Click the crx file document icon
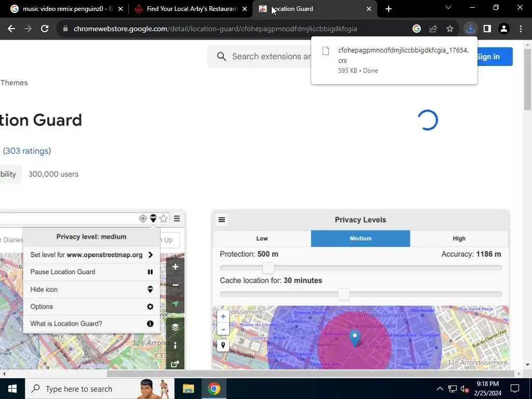The height and width of the screenshot is (399, 532). [326, 51]
